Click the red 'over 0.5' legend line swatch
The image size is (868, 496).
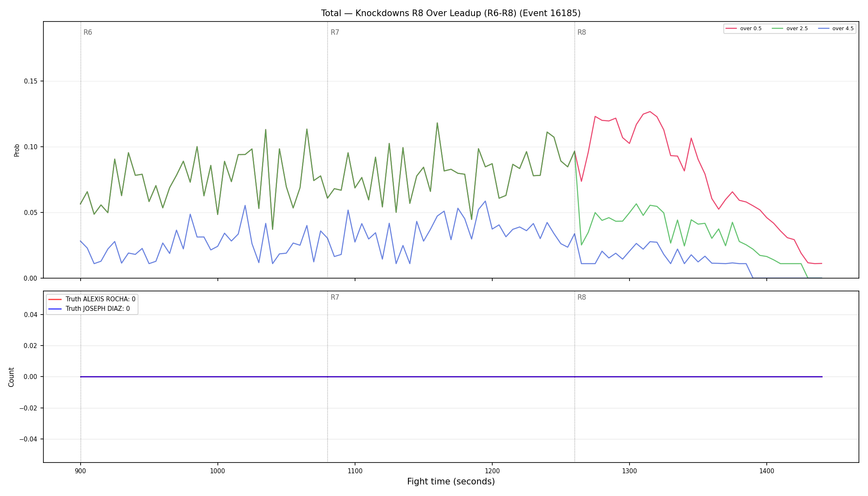[x=731, y=29]
